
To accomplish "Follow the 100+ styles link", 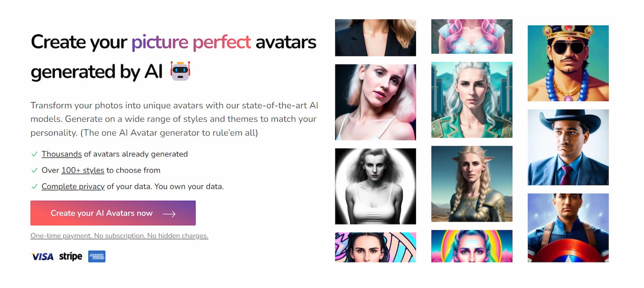I will click(83, 170).
